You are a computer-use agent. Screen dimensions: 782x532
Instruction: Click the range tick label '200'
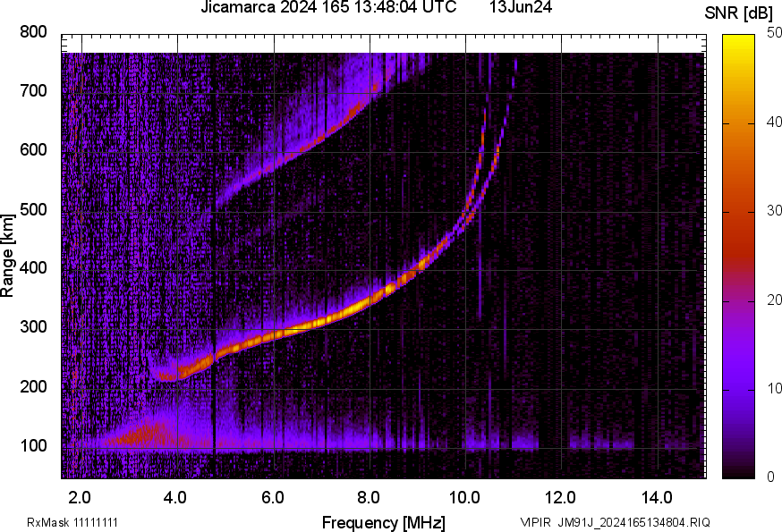tap(33, 386)
